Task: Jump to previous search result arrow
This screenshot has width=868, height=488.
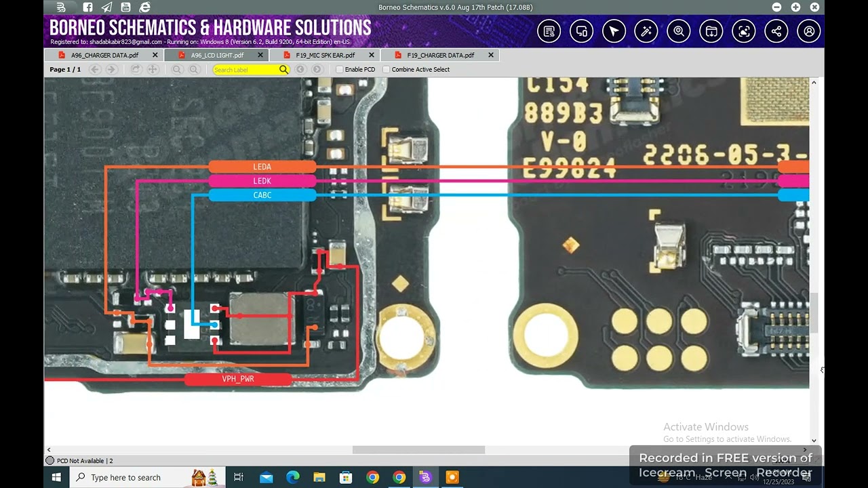Action: pyautogui.click(x=300, y=69)
